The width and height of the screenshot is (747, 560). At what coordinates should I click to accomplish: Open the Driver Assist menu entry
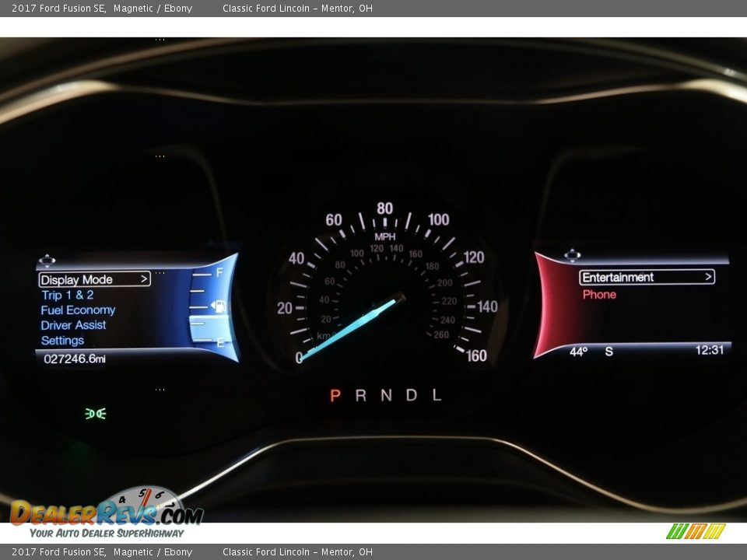73,325
